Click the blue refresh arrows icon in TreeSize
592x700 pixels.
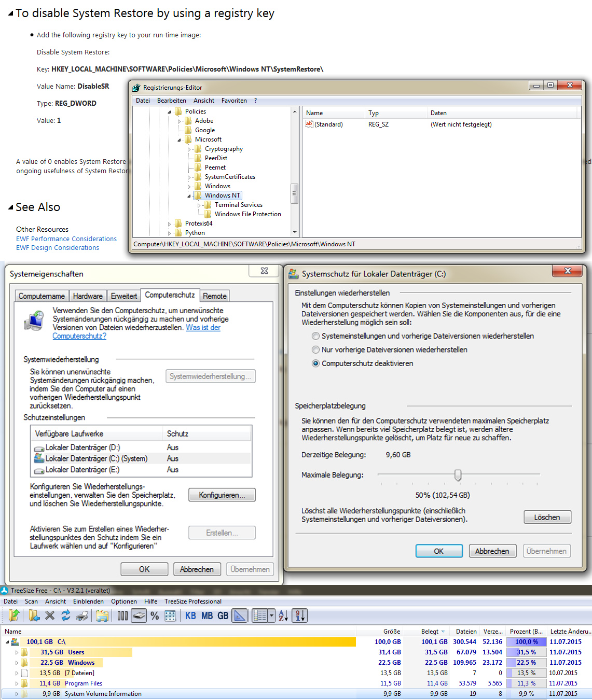[65, 615]
